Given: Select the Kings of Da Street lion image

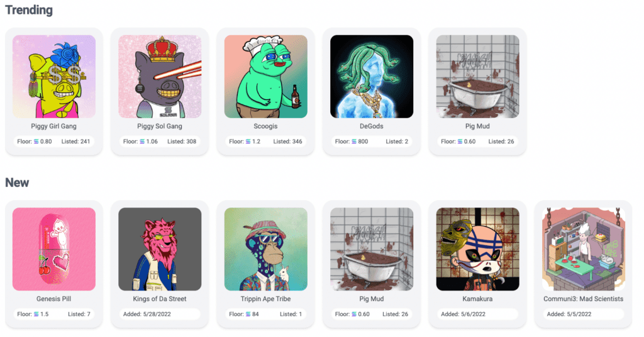Looking at the screenshot, I should click(x=160, y=249).
